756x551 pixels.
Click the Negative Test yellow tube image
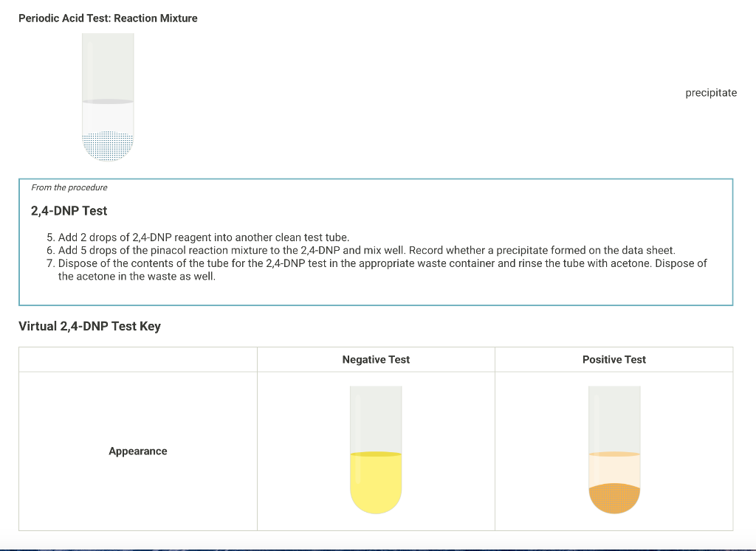(x=376, y=450)
